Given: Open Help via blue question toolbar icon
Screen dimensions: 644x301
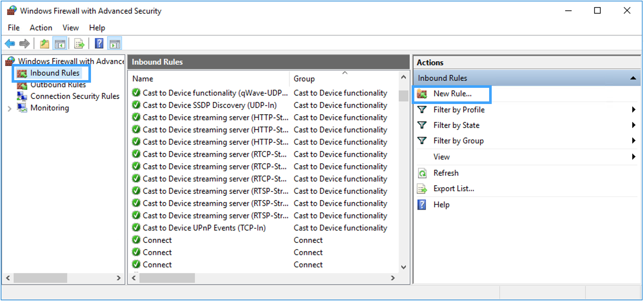Looking at the screenshot, I should 99,43.
